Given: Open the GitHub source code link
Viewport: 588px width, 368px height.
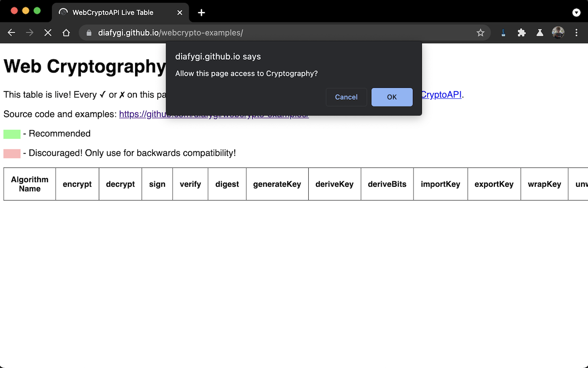Looking at the screenshot, I should point(138,115).
